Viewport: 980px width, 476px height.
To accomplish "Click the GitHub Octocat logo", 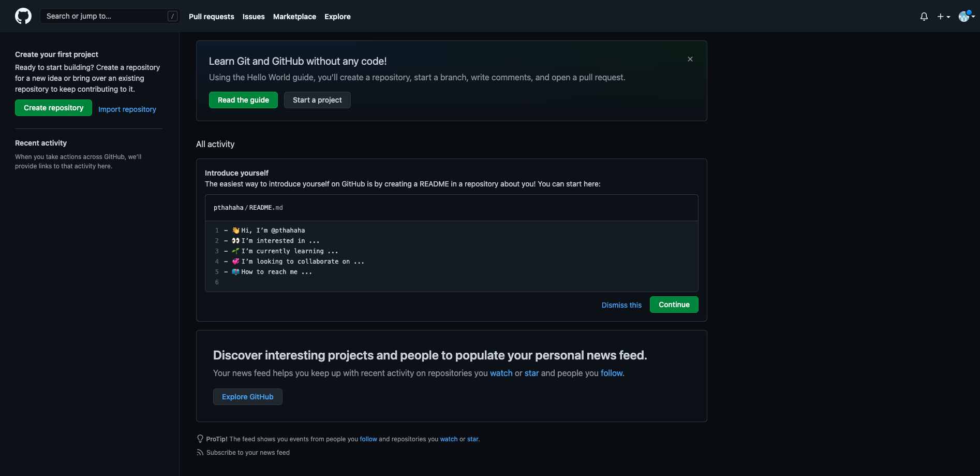I will 23,16.
